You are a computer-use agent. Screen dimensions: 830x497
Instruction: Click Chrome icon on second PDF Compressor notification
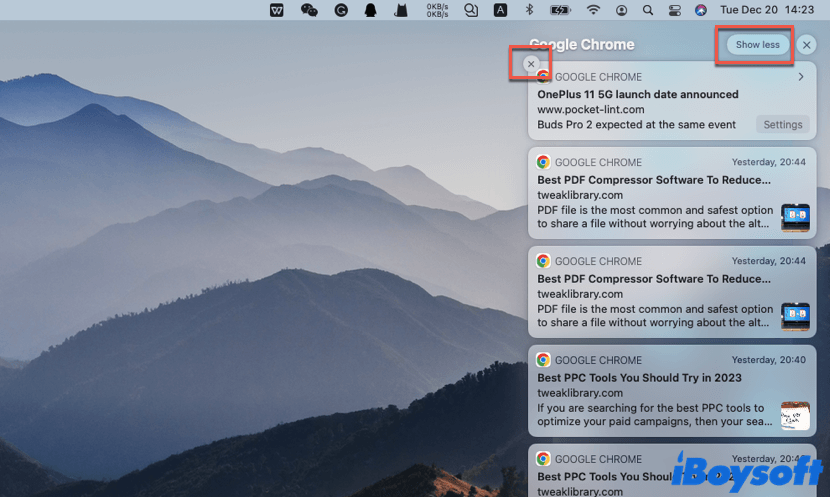click(543, 261)
